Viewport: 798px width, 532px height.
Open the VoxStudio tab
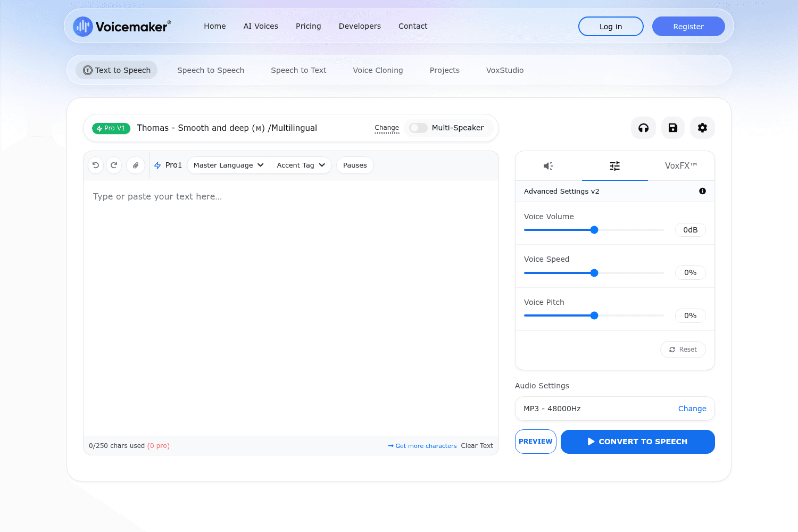(x=505, y=70)
